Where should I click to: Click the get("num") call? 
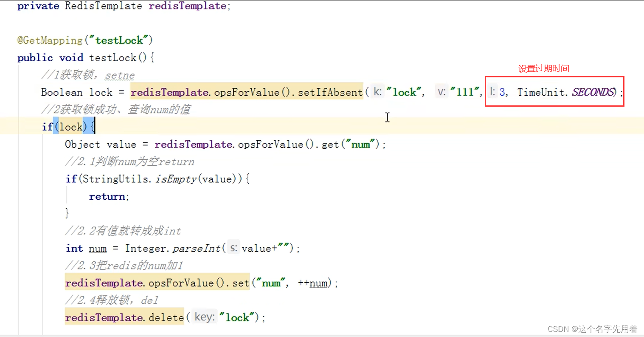click(x=351, y=144)
